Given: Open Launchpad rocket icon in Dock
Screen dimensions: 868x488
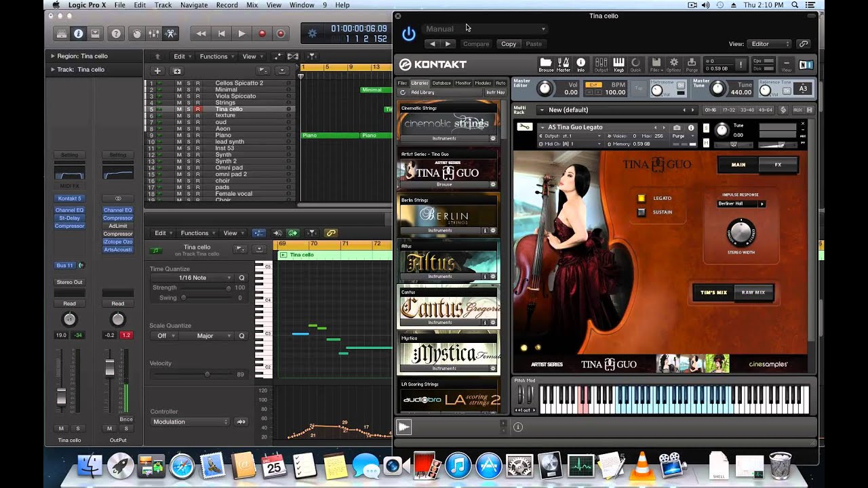Looking at the screenshot, I should tap(120, 466).
